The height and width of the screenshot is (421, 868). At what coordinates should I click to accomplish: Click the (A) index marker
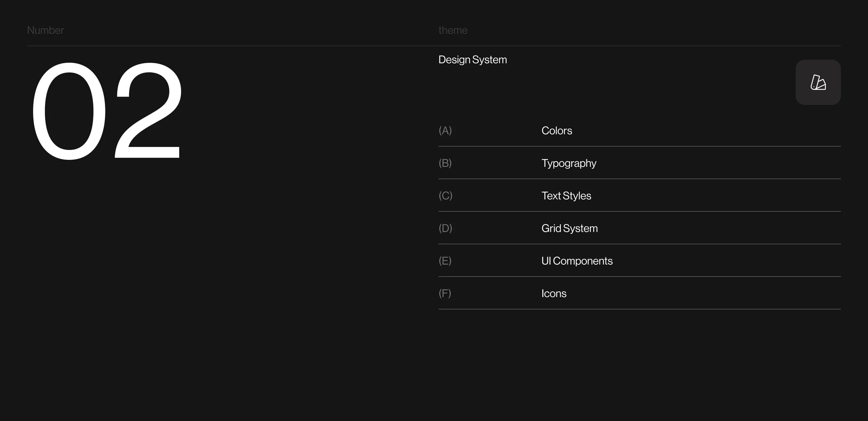pos(445,131)
